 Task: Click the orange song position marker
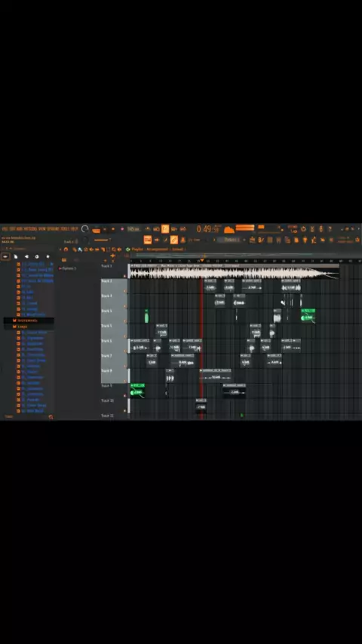(202, 260)
